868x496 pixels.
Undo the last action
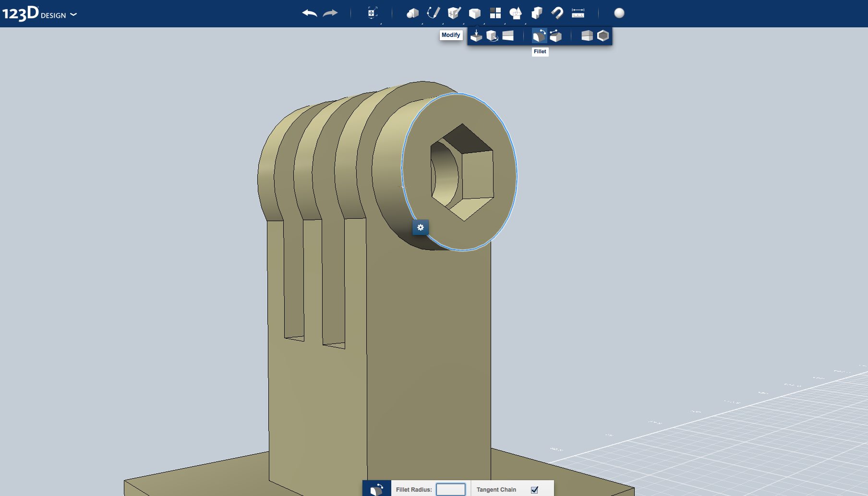point(310,13)
